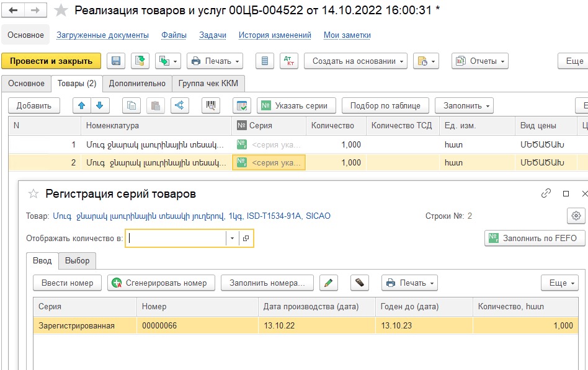This screenshot has width=588, height=370.
Task: Click the Заполнить по FEFO button
Action: pyautogui.click(x=535, y=238)
